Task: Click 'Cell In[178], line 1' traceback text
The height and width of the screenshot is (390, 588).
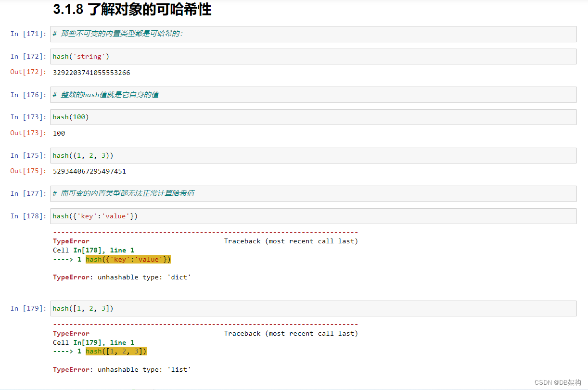Action: point(94,250)
